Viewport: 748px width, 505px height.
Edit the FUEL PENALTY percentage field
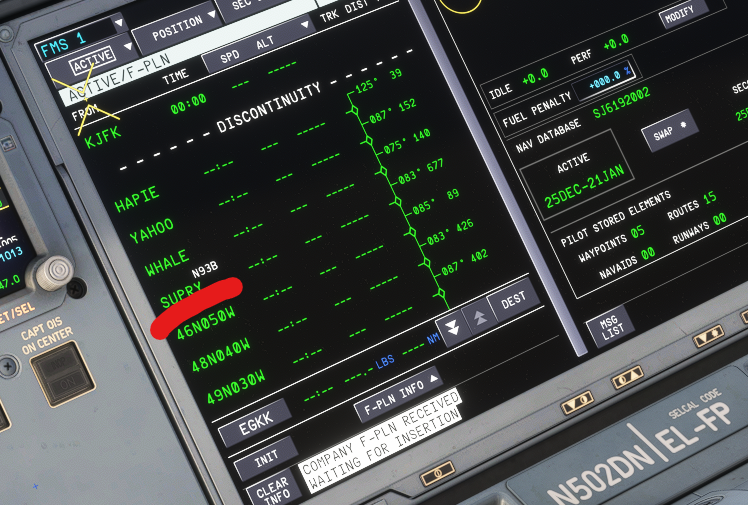[x=609, y=75]
